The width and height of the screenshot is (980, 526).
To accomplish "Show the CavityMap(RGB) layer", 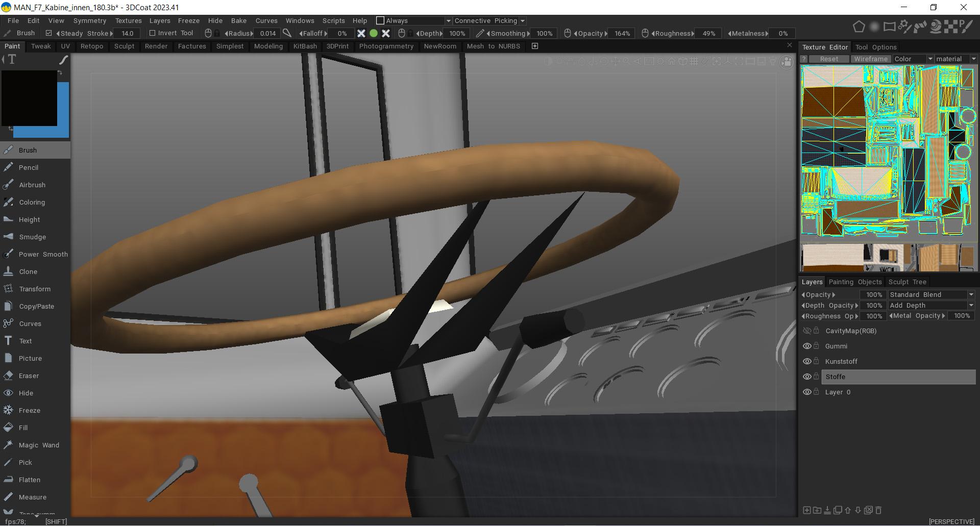I will tap(807, 331).
